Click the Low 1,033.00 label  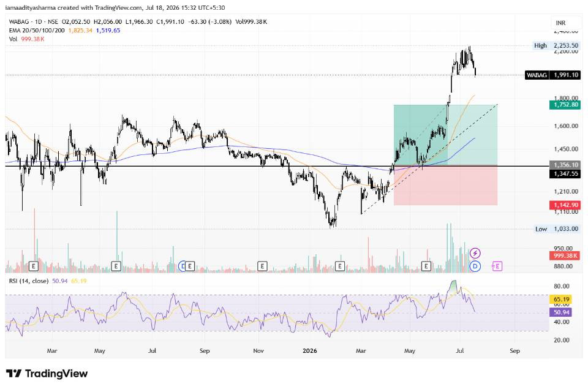coord(557,229)
